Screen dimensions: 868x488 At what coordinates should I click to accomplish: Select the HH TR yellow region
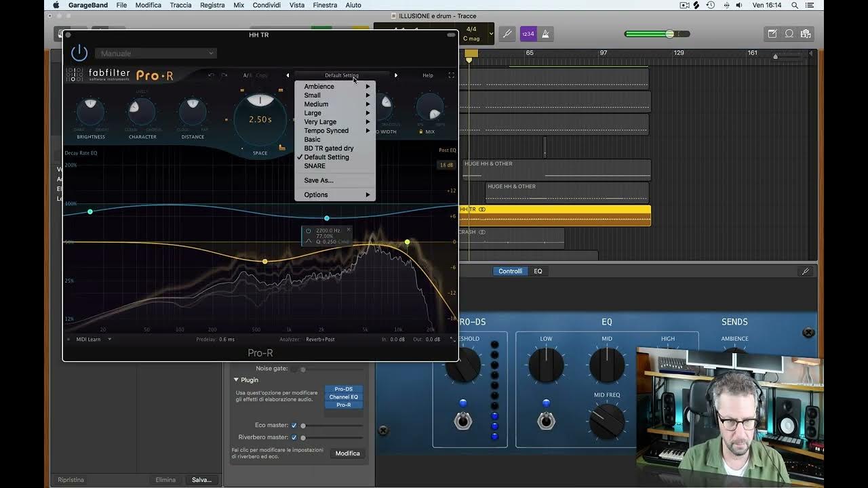555,215
